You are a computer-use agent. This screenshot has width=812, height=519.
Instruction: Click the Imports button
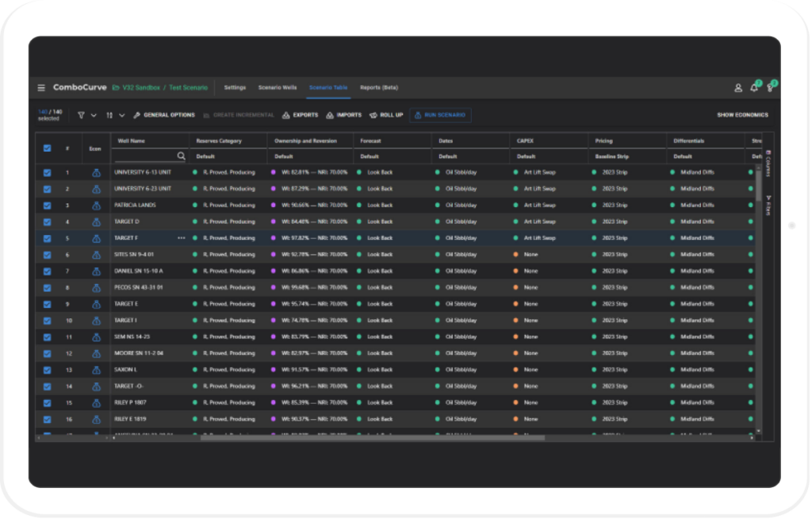pyautogui.click(x=344, y=115)
